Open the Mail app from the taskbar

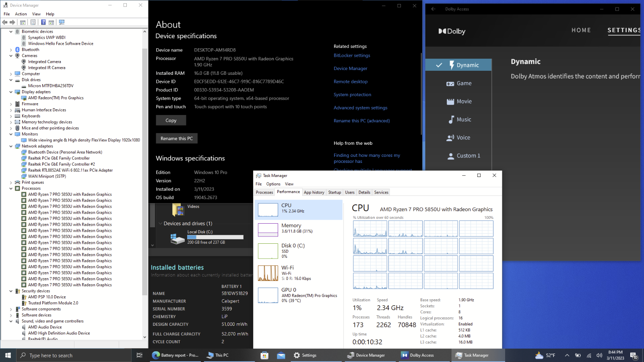point(281,355)
